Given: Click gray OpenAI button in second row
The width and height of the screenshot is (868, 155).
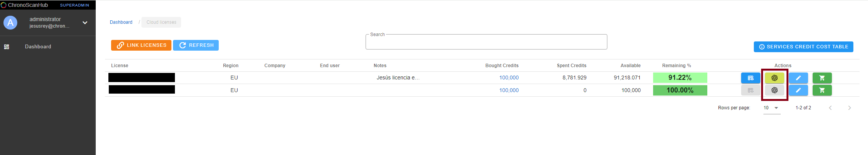Looking at the screenshot, I should [774, 90].
